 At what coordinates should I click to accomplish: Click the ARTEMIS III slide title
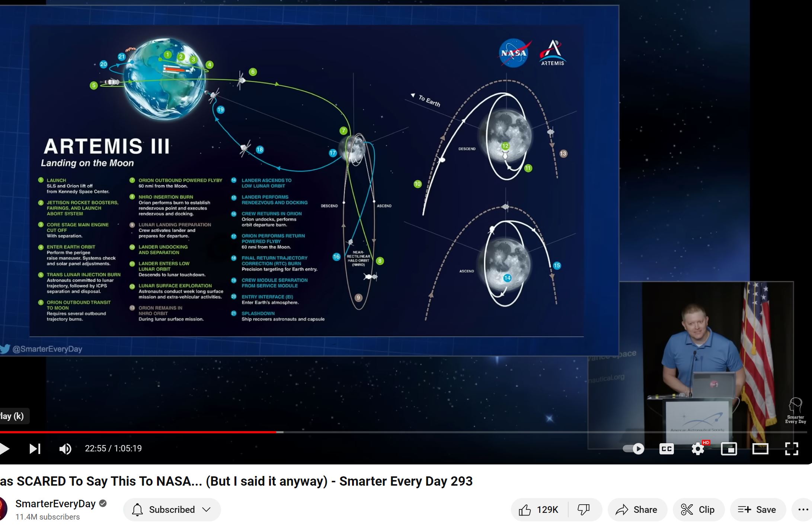[x=107, y=146]
